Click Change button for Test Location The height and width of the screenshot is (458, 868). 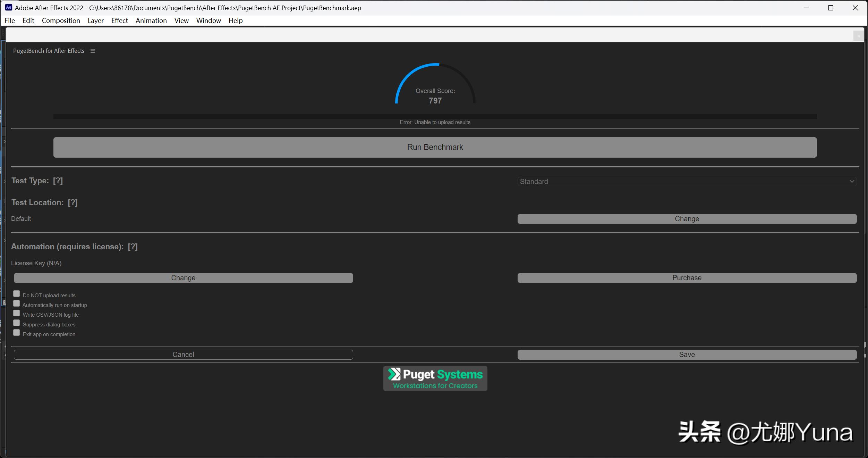[687, 219]
